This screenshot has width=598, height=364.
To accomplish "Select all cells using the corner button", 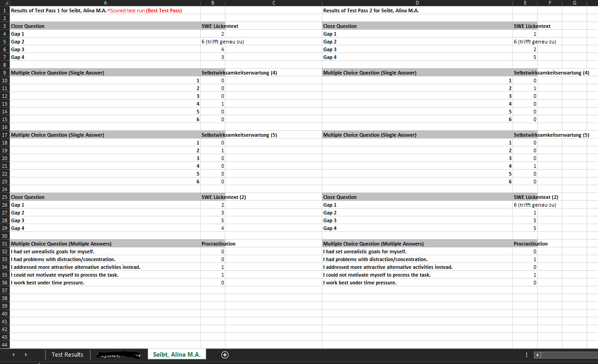I will 4,3.
